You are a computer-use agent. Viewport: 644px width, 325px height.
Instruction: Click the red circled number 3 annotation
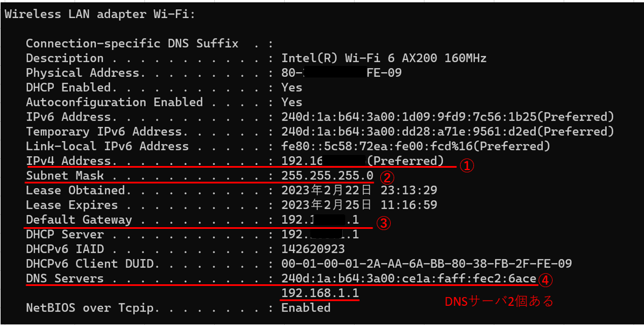click(383, 224)
